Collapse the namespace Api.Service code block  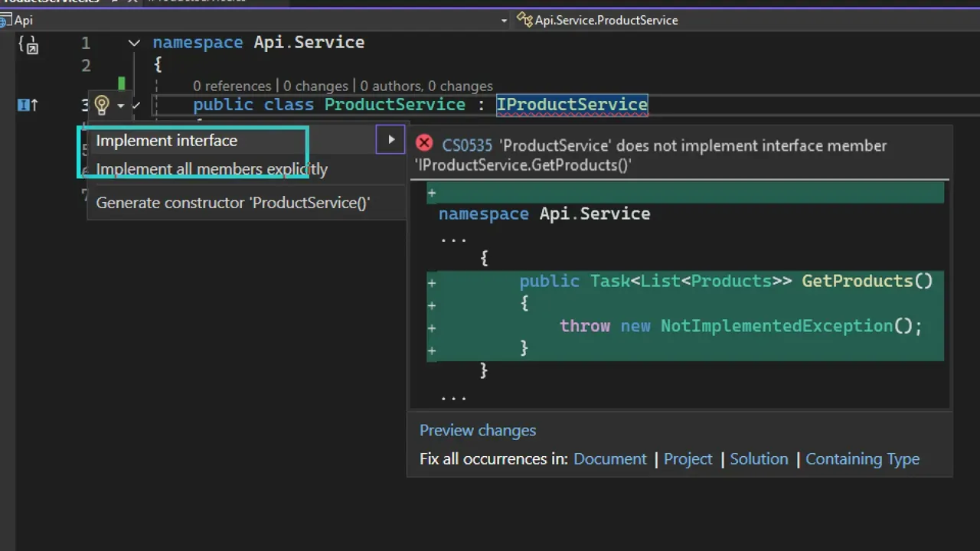(134, 43)
